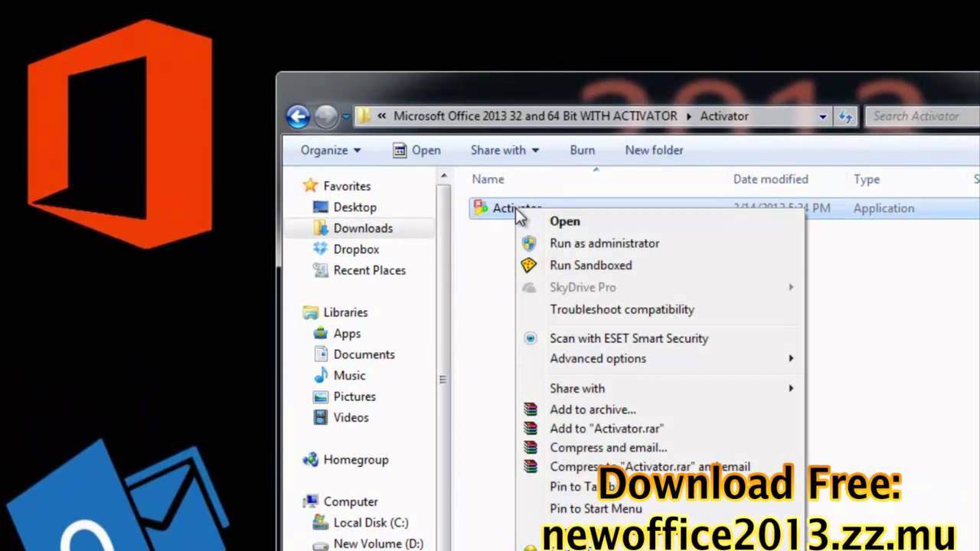Click the Documents library icon
The height and width of the screenshot is (551, 980).
321,354
